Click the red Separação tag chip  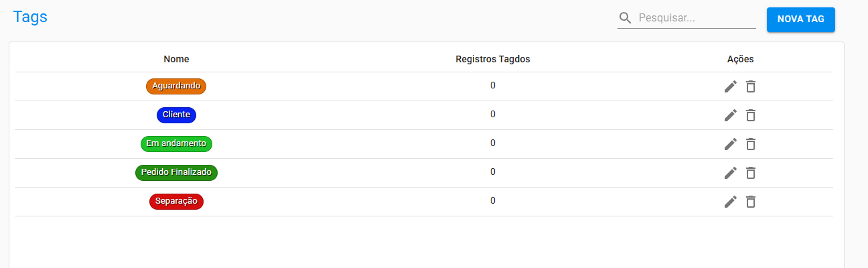(x=176, y=201)
